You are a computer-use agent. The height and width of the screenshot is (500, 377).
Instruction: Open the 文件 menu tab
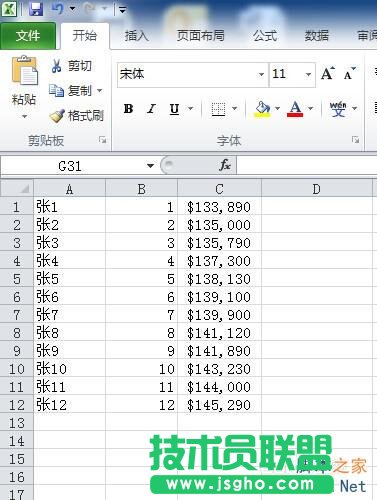[x=28, y=36]
